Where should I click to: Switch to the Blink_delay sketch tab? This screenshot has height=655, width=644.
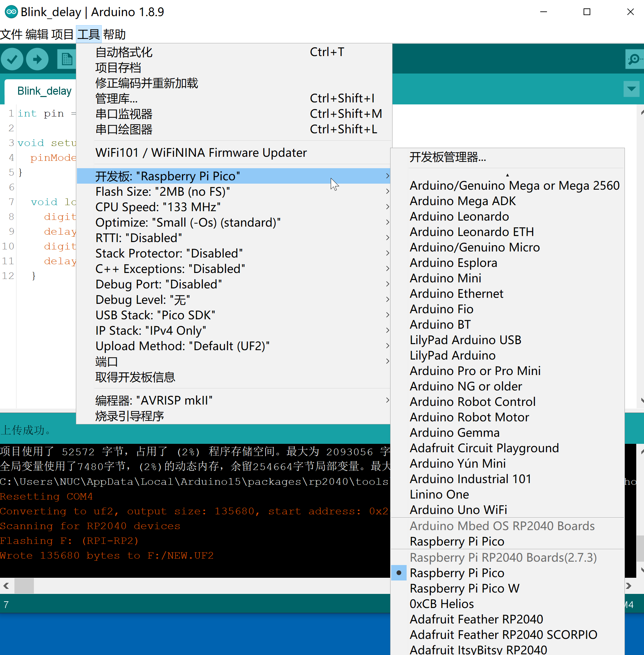click(x=44, y=91)
